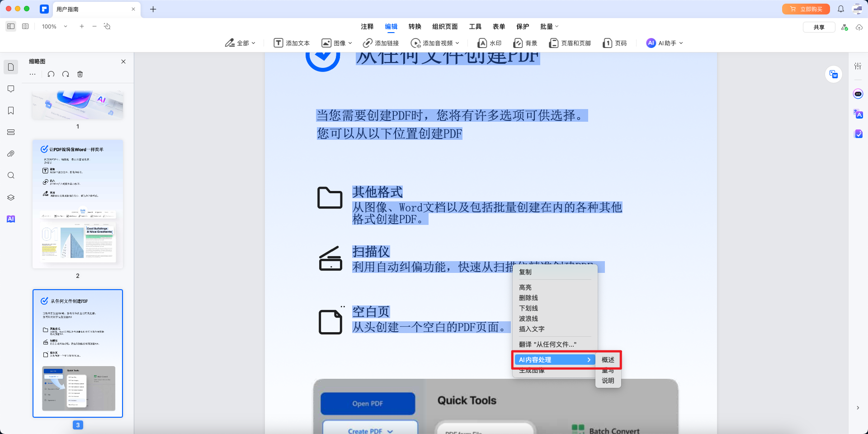Toggle the page layout view mode

coord(25,26)
